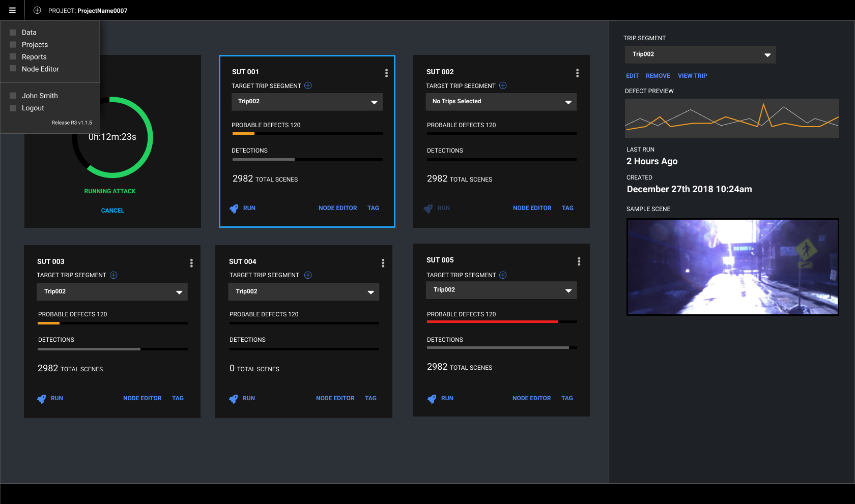Expand SUT 003 Trip002 dropdown
The image size is (855, 504).
click(x=112, y=292)
